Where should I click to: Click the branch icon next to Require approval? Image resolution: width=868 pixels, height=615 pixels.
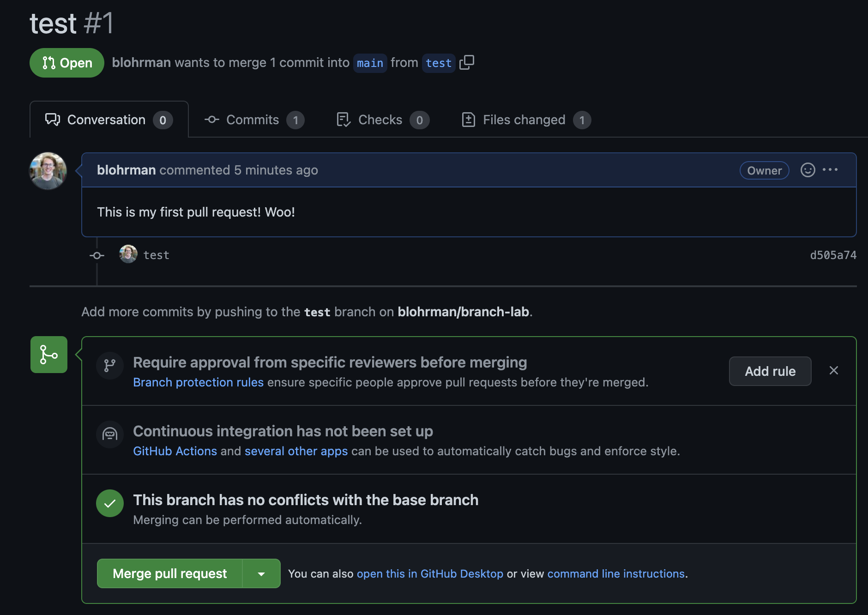pos(109,365)
